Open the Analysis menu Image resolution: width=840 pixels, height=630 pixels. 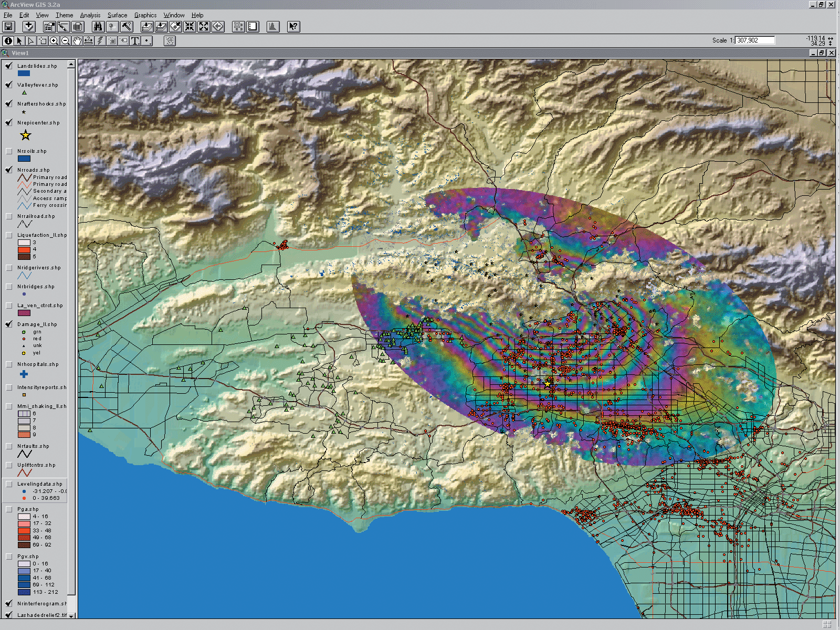pos(90,15)
